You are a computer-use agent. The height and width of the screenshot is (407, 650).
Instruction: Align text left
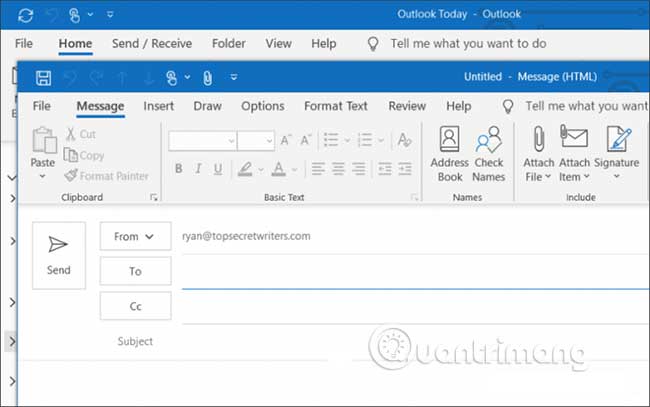[x=318, y=169]
